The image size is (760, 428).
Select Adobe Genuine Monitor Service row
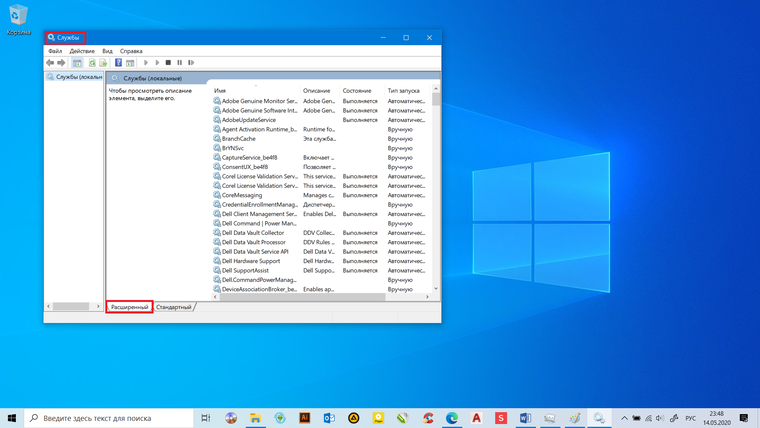point(321,101)
